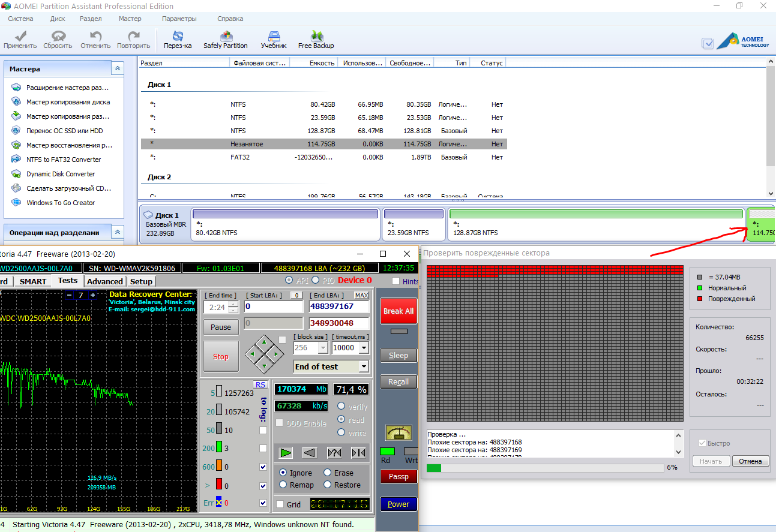Select the Ignore radio option

coord(283,473)
